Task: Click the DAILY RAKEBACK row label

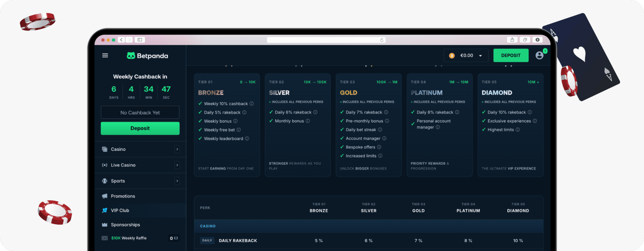Action: pos(238,241)
